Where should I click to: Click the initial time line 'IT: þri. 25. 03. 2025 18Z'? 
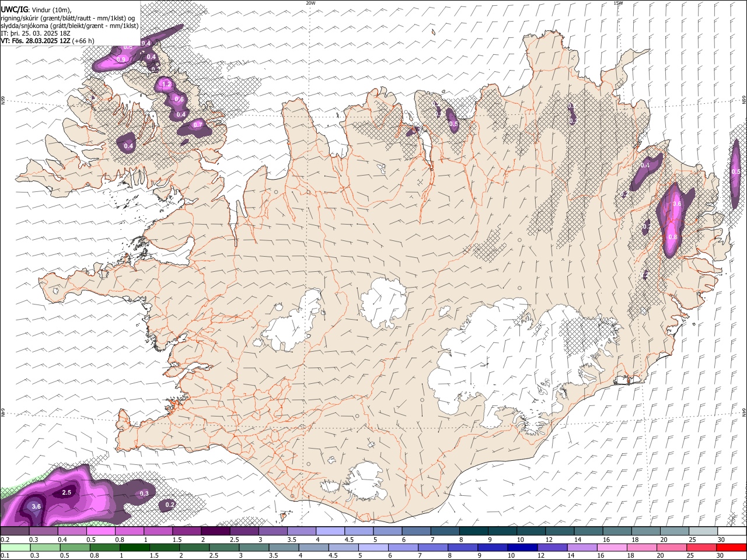[36, 33]
